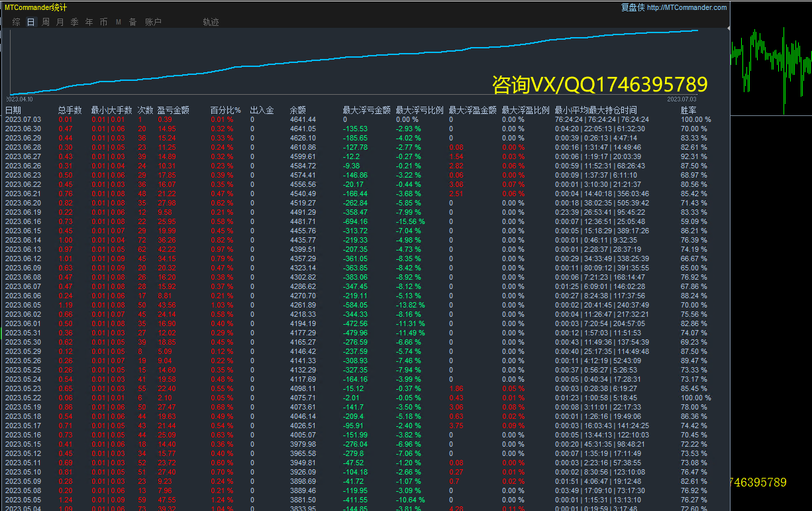Sort by the 盈亏金额 column header
Image resolution: width=812 pixels, height=511 pixels.
point(174,110)
